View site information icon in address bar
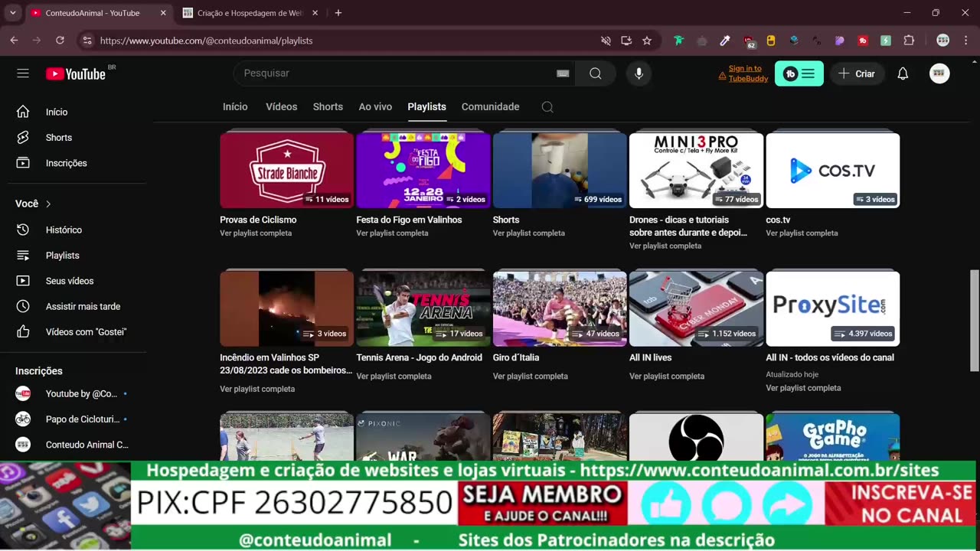This screenshot has height=551, width=980. (87, 41)
